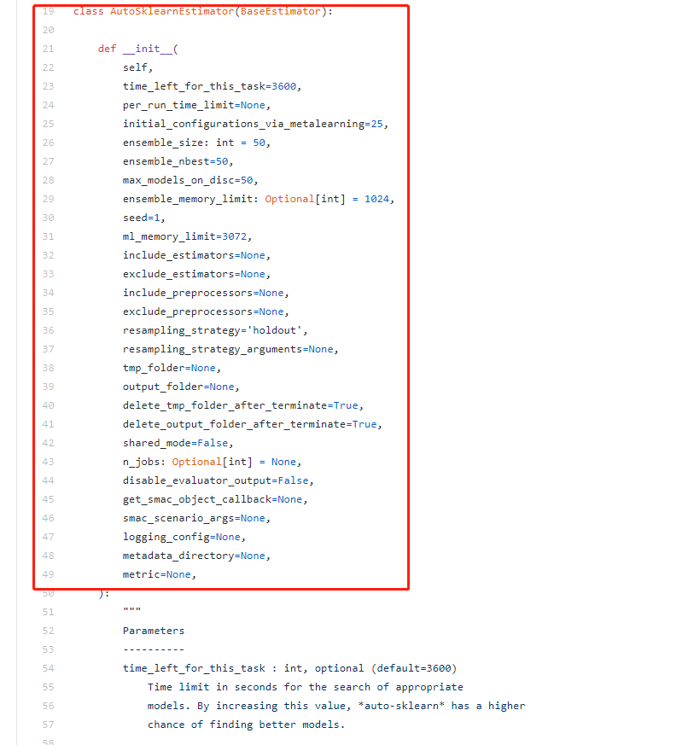The height and width of the screenshot is (745, 700).
Task: Click the self parameter
Action: tap(135, 67)
